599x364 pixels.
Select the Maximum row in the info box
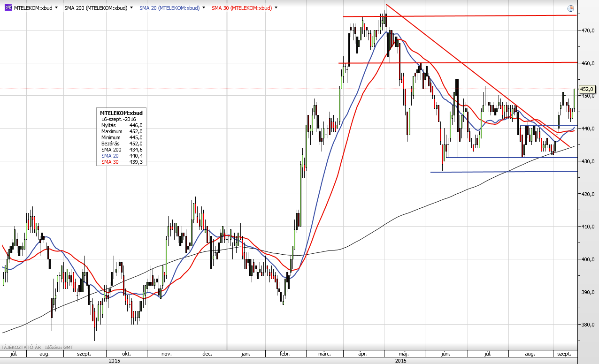(122, 131)
